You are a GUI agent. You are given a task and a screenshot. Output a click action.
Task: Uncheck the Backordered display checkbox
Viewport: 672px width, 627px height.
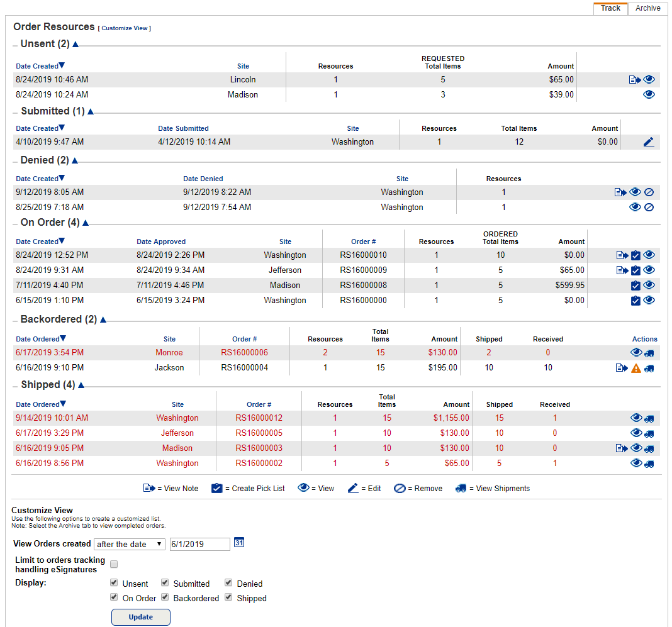(165, 597)
